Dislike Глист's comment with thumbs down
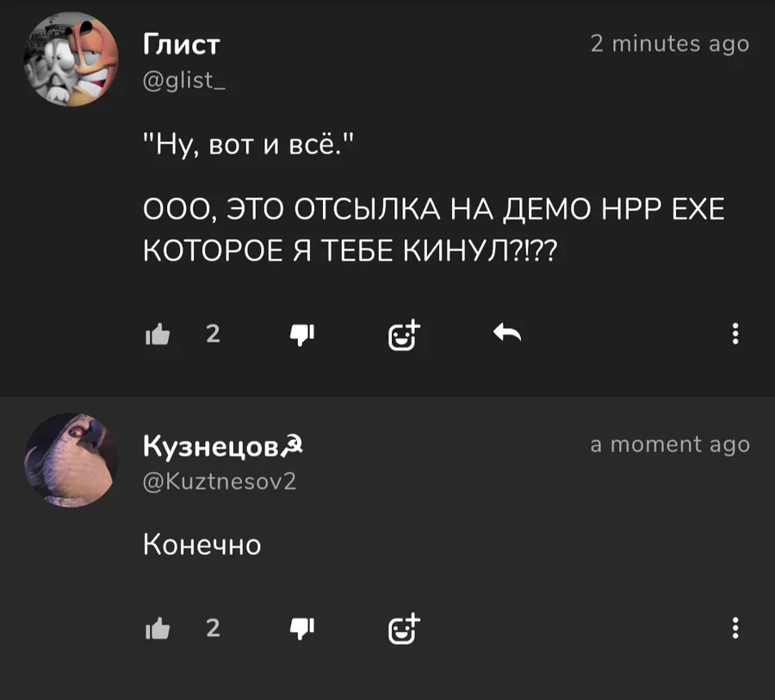Image resolution: width=775 pixels, height=700 pixels. (302, 335)
